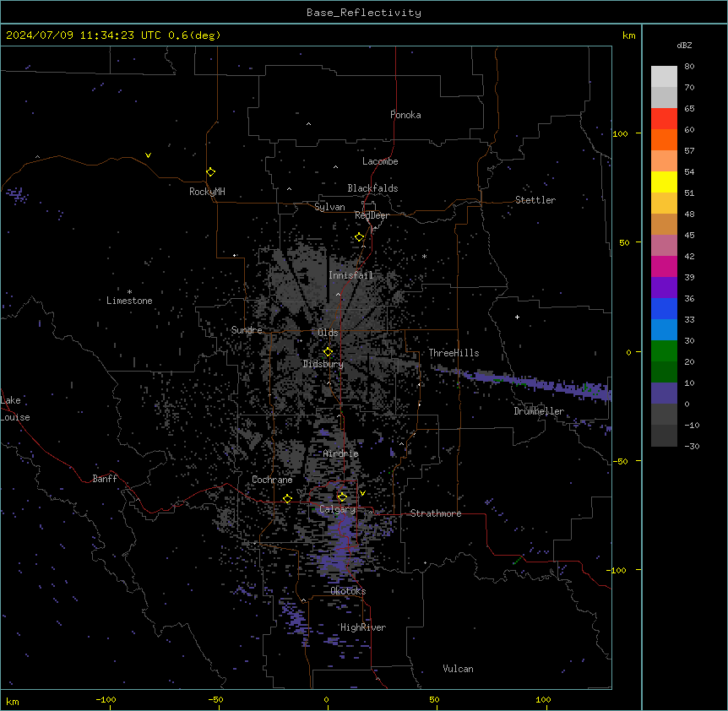Pick the slate purple 10 dBZ swatch
This screenshot has height=711, width=728.
click(664, 393)
